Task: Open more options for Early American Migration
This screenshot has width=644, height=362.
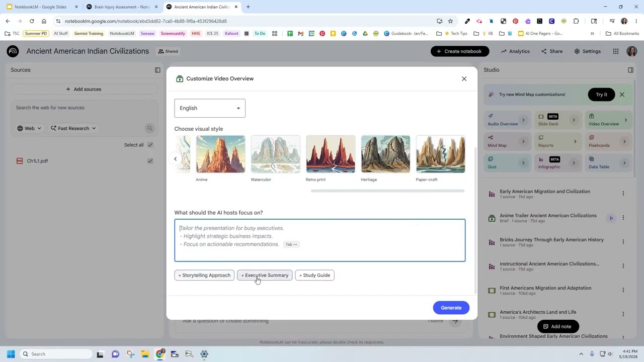Action: 623,194
